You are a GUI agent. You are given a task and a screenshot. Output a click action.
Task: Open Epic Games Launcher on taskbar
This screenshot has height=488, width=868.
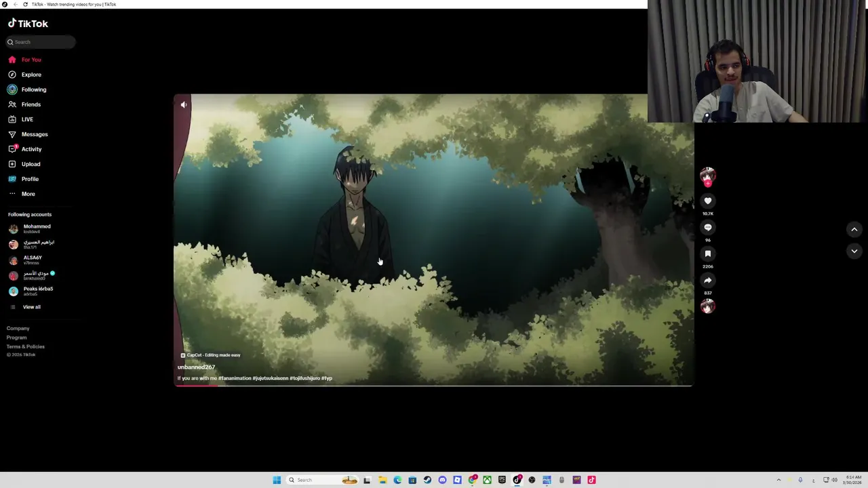pyautogui.click(x=502, y=480)
